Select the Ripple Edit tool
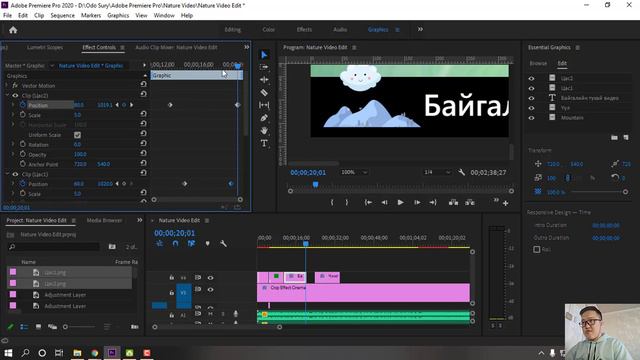 tap(264, 80)
